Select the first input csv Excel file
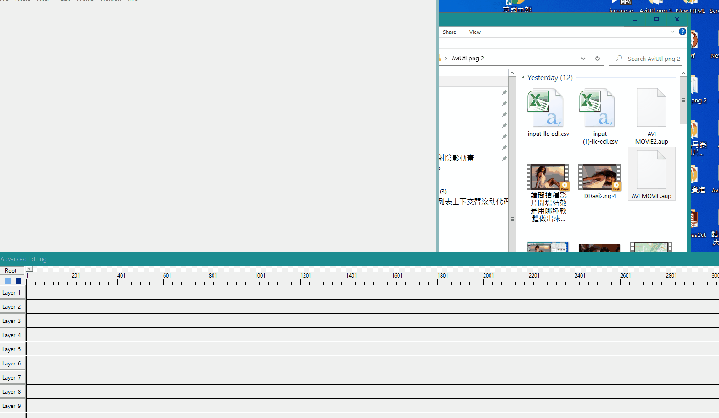 (x=548, y=113)
